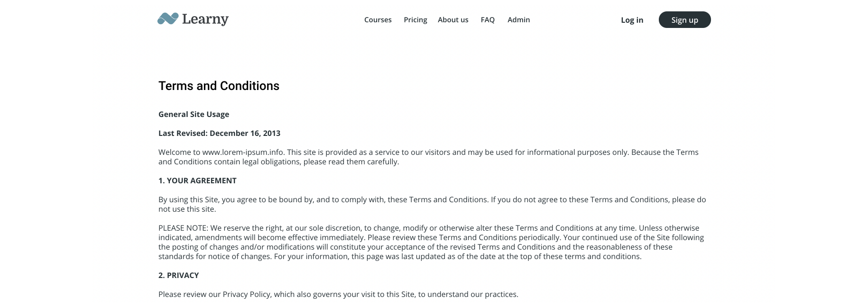Click the Learny wave logo icon
This screenshot has height=305, width=868.
[x=168, y=19]
